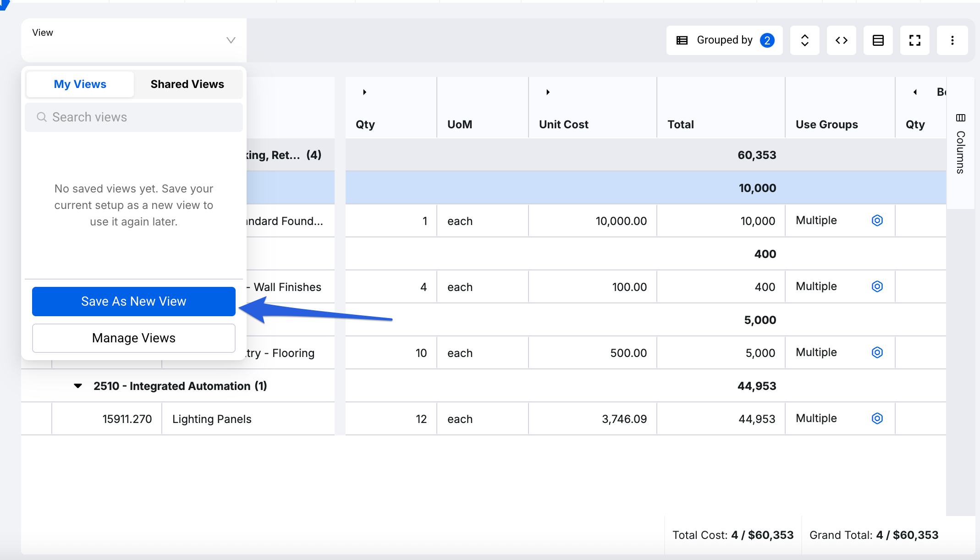980x560 pixels.
Task: Click Use Groups icon in Lighting Panels row
Action: pyautogui.click(x=877, y=418)
